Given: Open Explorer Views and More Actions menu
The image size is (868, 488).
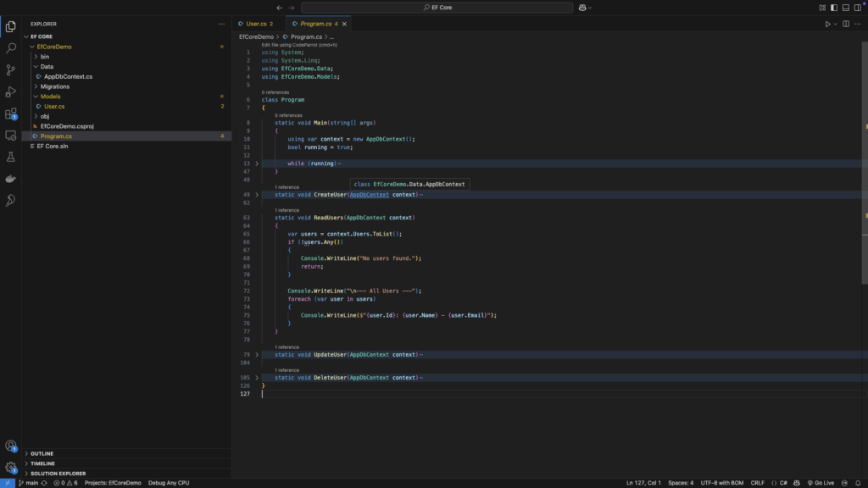Looking at the screenshot, I should [x=221, y=24].
